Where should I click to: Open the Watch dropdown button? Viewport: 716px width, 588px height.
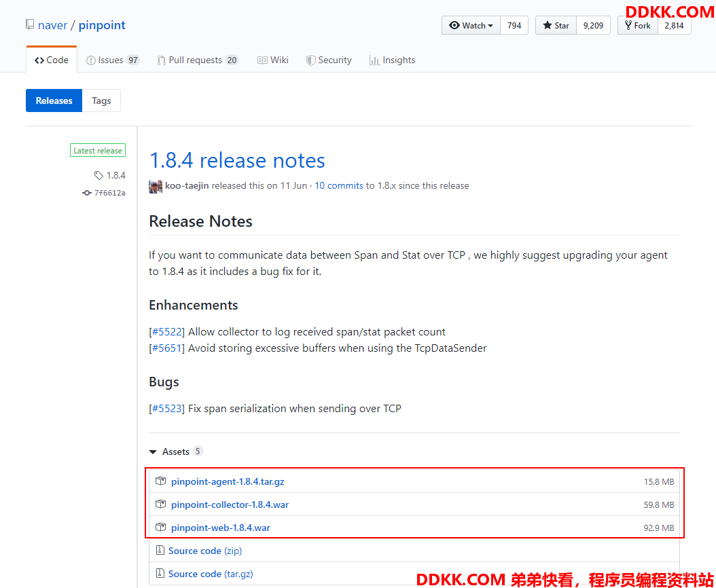471,26
